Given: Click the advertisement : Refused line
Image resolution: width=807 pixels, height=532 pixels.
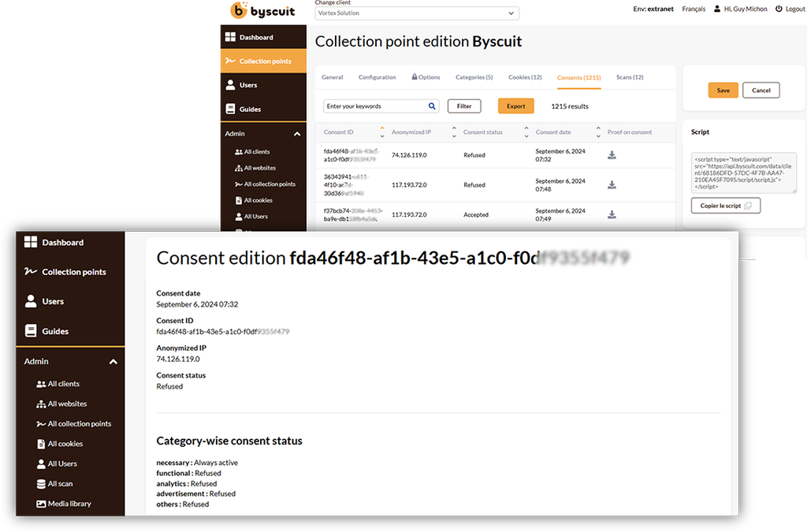Looking at the screenshot, I should (196, 493).
